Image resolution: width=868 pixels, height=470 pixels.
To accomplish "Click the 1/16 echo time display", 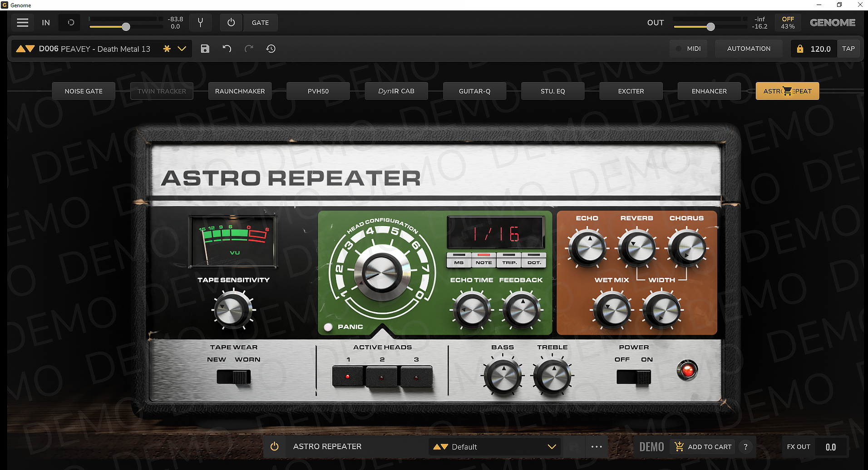I will click(496, 234).
